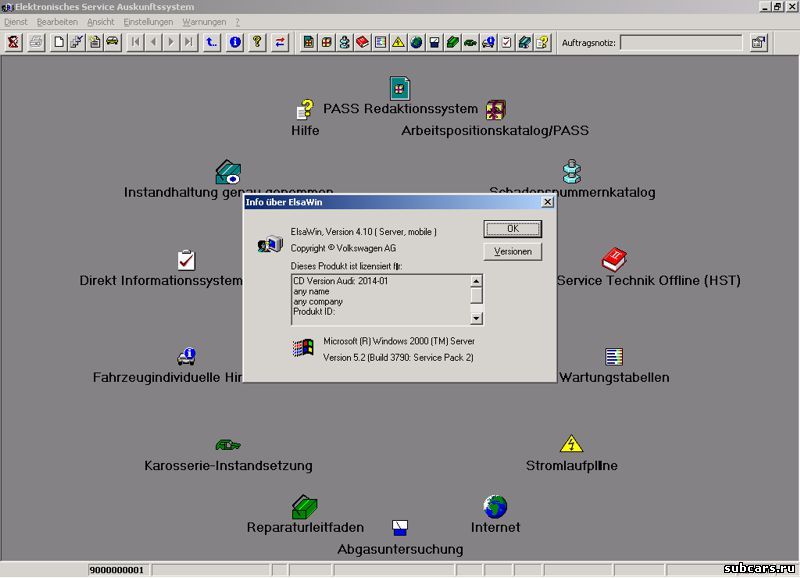Image resolution: width=800 pixels, height=578 pixels.
Task: Click the green box Reparaturleitfaden toolbar icon
Action: 452,42
